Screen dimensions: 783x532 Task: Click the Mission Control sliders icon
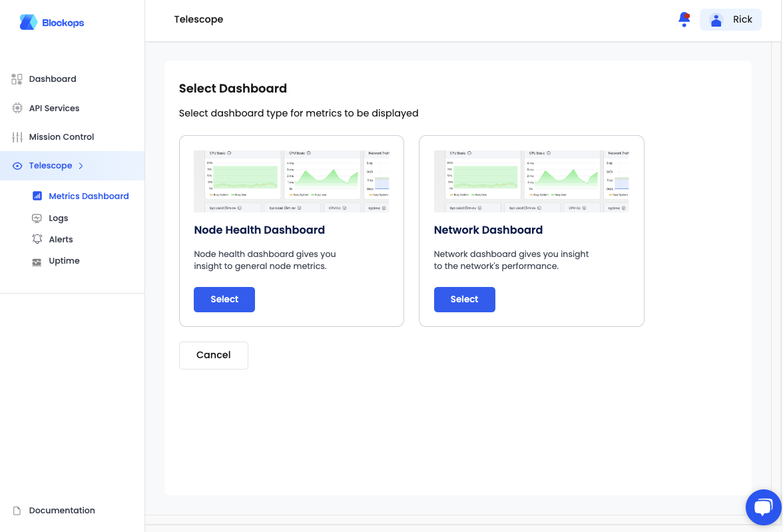click(x=17, y=137)
